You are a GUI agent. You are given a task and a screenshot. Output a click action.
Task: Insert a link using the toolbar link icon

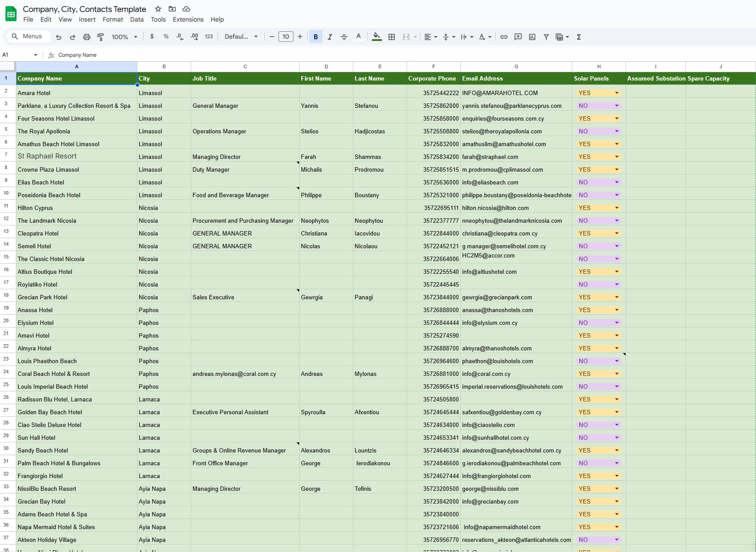point(504,37)
